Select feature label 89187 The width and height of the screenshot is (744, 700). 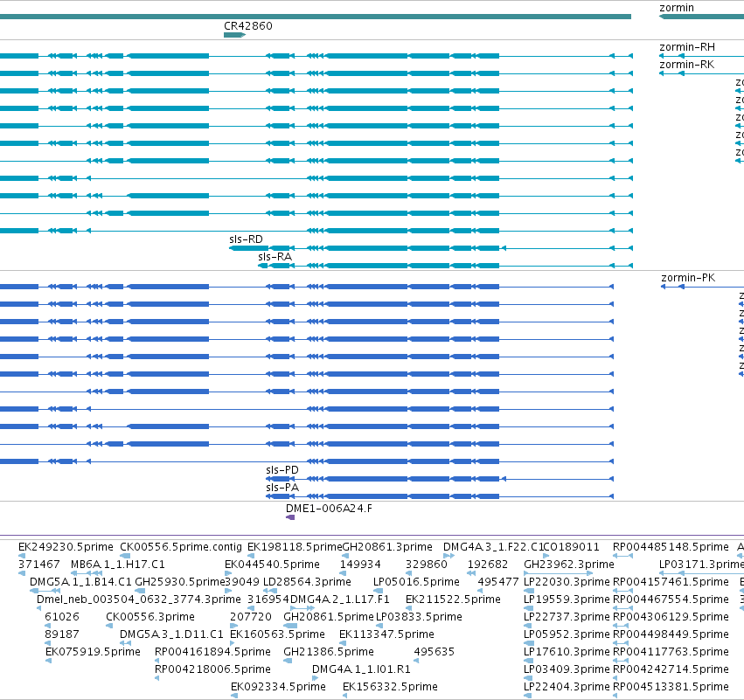click(62, 634)
